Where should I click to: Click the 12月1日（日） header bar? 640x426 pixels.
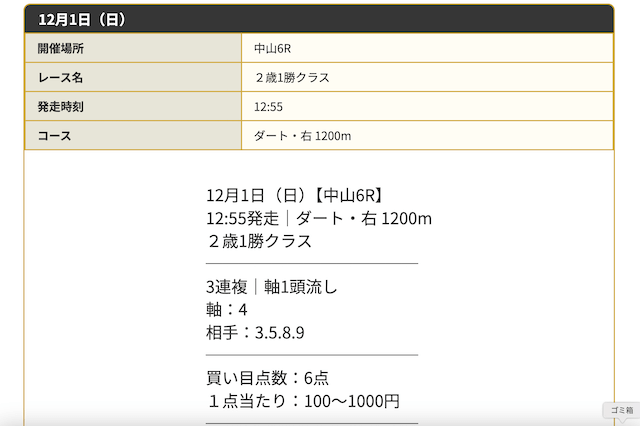(319, 19)
